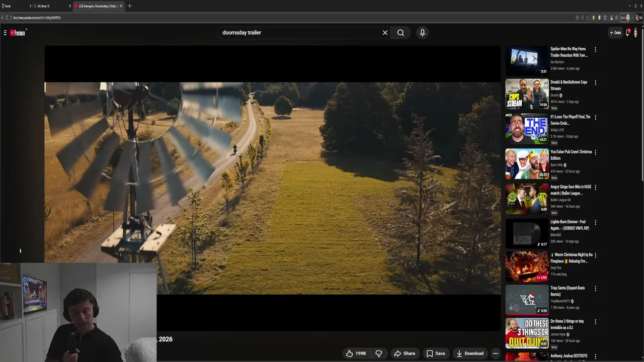644x362 pixels.
Task: Open options for 'Spider-Man No Way Home' video
Action: [595, 50]
